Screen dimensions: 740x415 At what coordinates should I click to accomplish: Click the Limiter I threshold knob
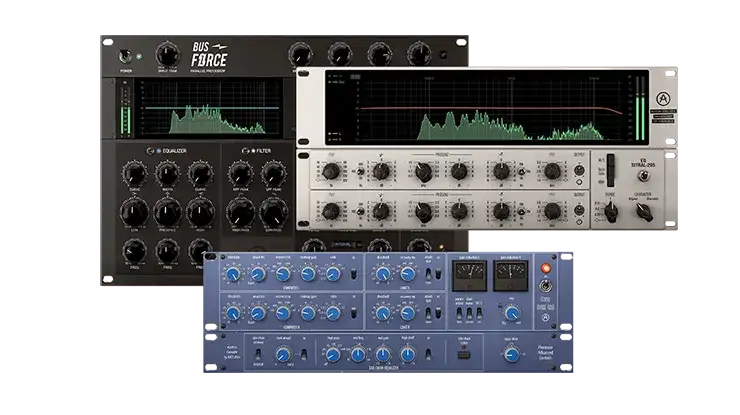(x=383, y=273)
